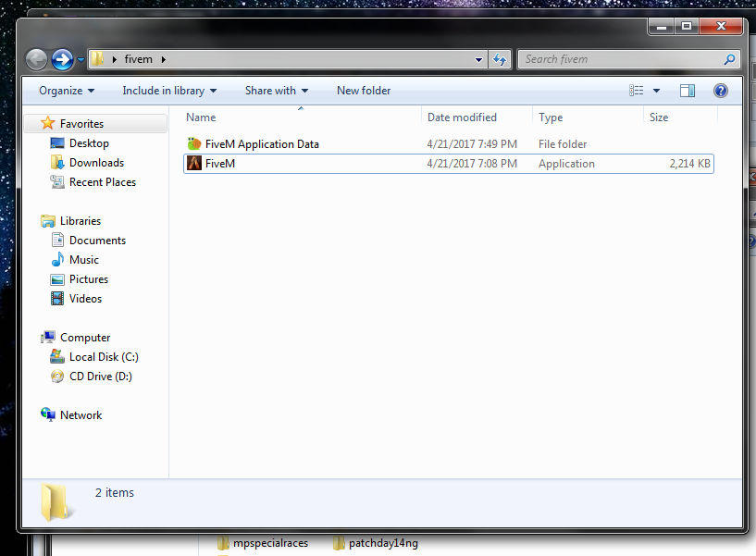Click the Pictures library icon
Viewport: 756px width, 556px height.
tap(57, 279)
